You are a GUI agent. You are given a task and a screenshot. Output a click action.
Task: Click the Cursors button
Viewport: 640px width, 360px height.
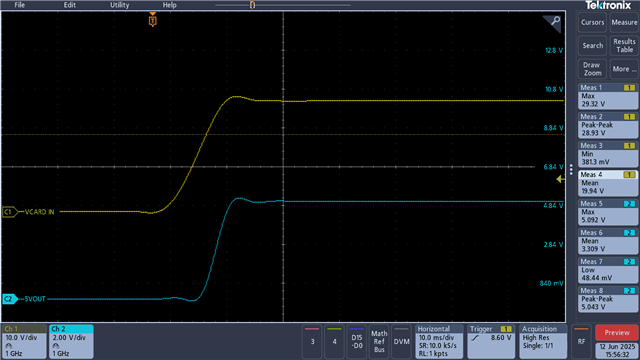point(592,22)
